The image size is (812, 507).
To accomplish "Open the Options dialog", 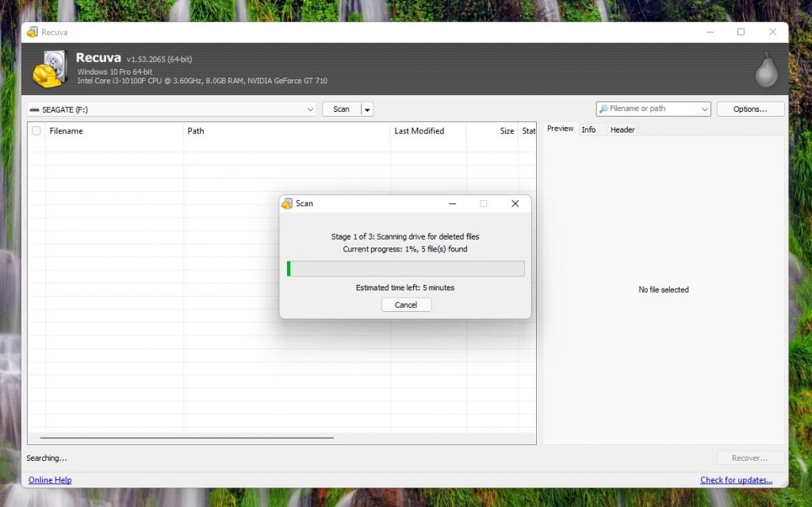I will (750, 109).
